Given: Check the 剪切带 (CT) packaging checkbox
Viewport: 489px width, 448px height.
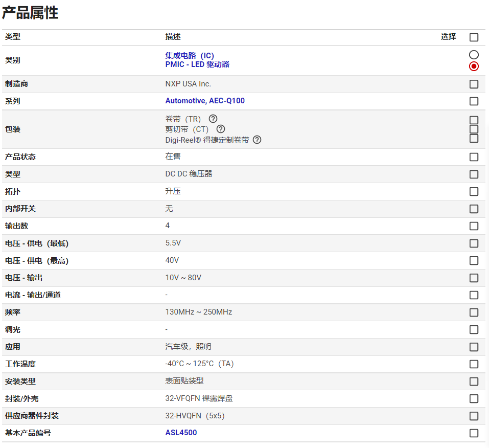Looking at the screenshot, I should [474, 129].
